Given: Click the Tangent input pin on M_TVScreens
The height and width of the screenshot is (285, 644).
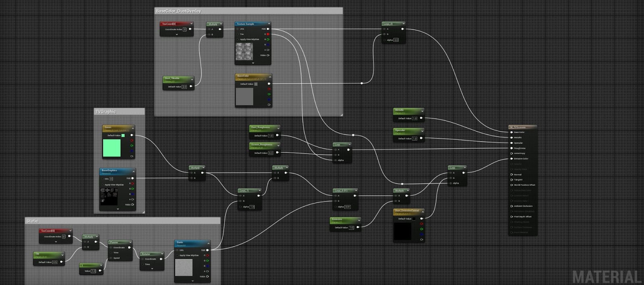Looking at the screenshot, I should tap(512, 180).
